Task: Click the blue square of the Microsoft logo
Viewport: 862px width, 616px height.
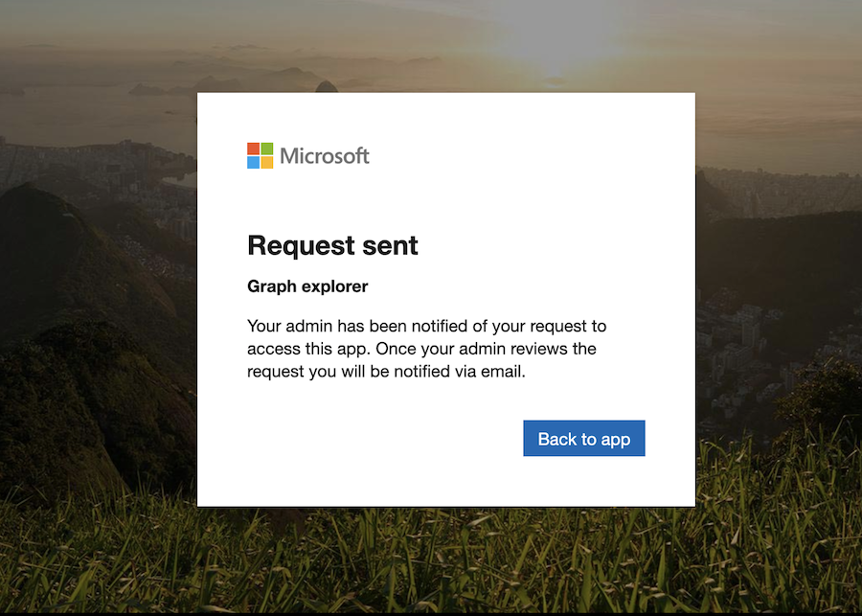Action: 254,162
